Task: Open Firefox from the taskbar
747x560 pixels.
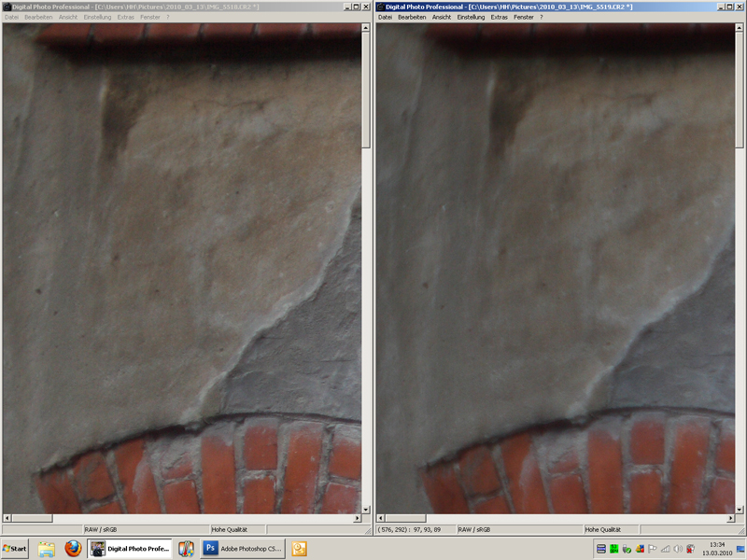Action: tap(73, 549)
